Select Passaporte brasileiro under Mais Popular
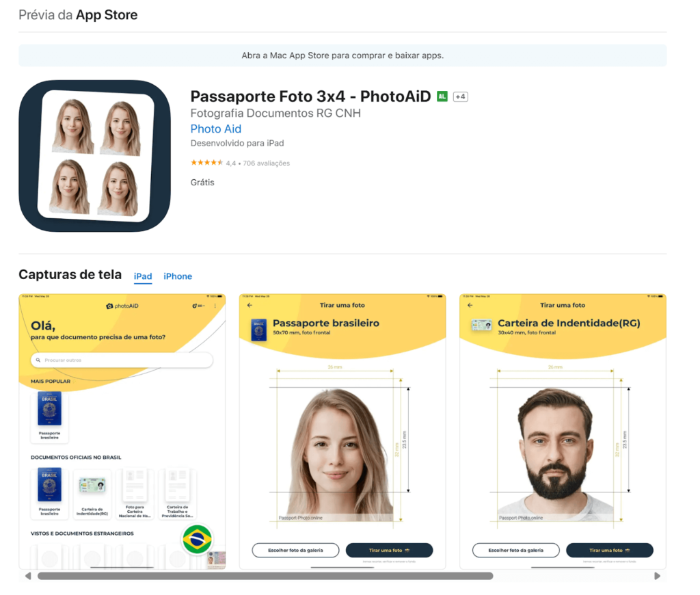 tap(49, 416)
